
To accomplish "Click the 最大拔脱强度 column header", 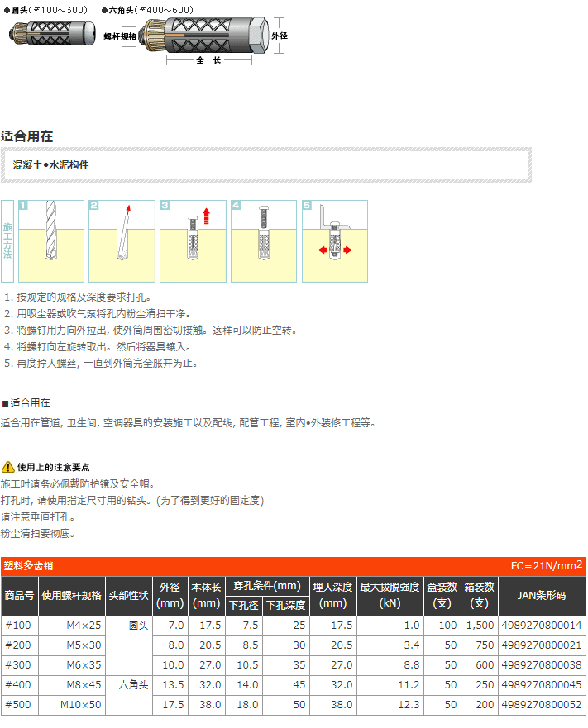I will pos(390,595).
